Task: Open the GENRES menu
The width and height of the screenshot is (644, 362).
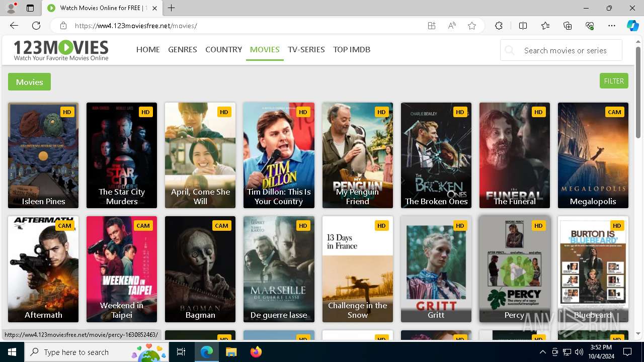Action: [x=183, y=49]
